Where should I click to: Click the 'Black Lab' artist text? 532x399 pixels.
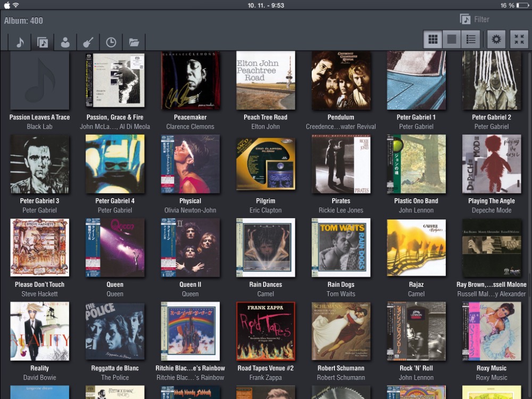click(x=40, y=127)
